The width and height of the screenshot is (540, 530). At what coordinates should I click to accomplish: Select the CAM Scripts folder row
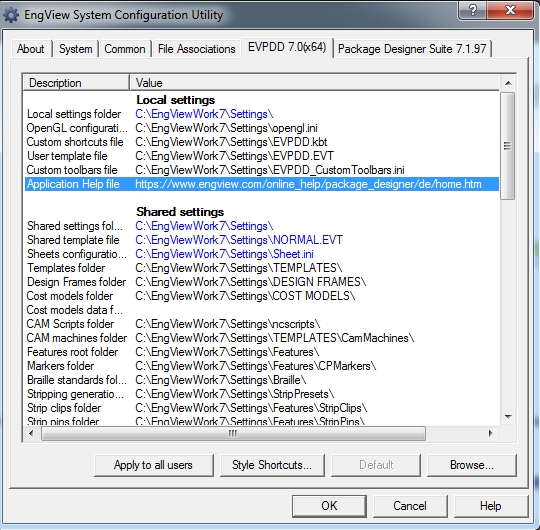(261, 324)
